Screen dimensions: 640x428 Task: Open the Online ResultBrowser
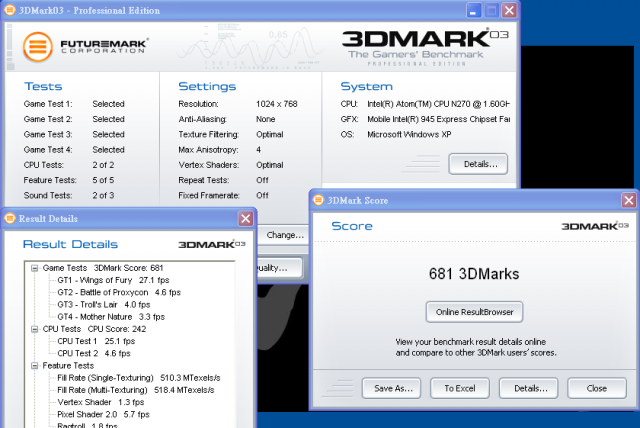474,312
